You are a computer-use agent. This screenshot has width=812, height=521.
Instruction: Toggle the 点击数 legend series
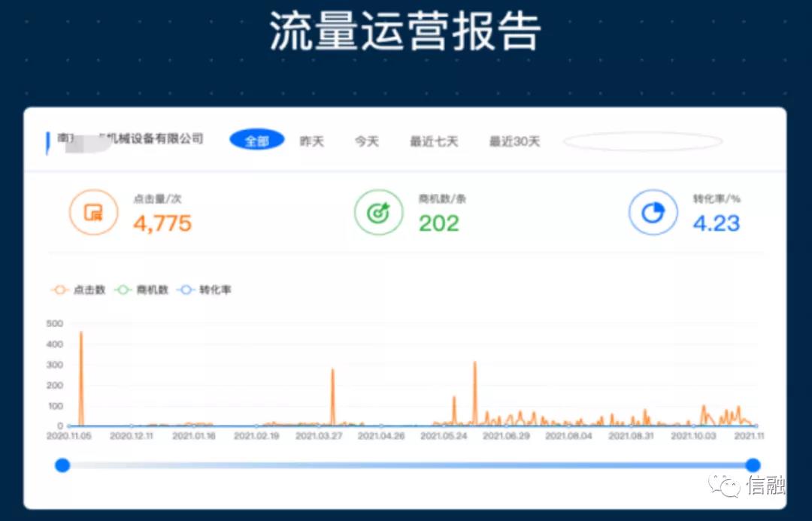pos(78,289)
